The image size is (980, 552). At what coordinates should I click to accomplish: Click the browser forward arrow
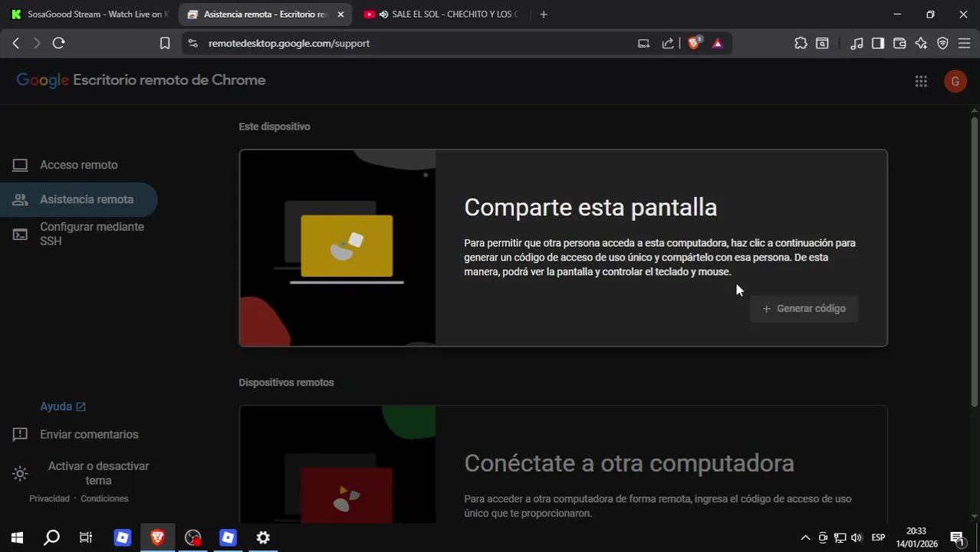pos(37,44)
